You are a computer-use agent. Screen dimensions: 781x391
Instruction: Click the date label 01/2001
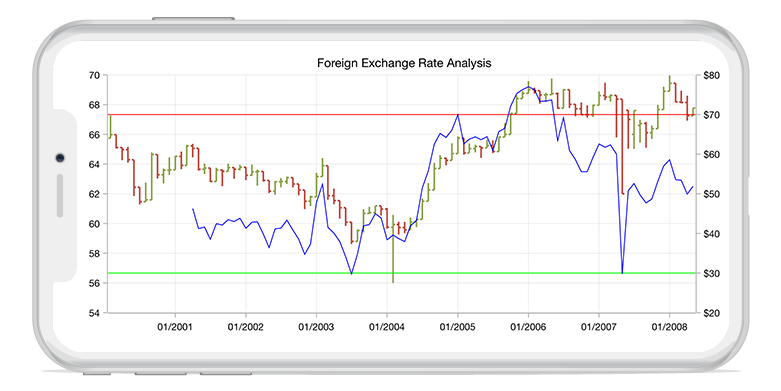pyautogui.click(x=175, y=327)
